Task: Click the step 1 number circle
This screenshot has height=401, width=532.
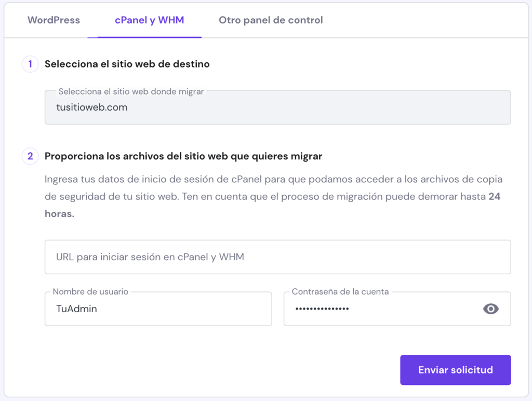Action: [x=30, y=64]
